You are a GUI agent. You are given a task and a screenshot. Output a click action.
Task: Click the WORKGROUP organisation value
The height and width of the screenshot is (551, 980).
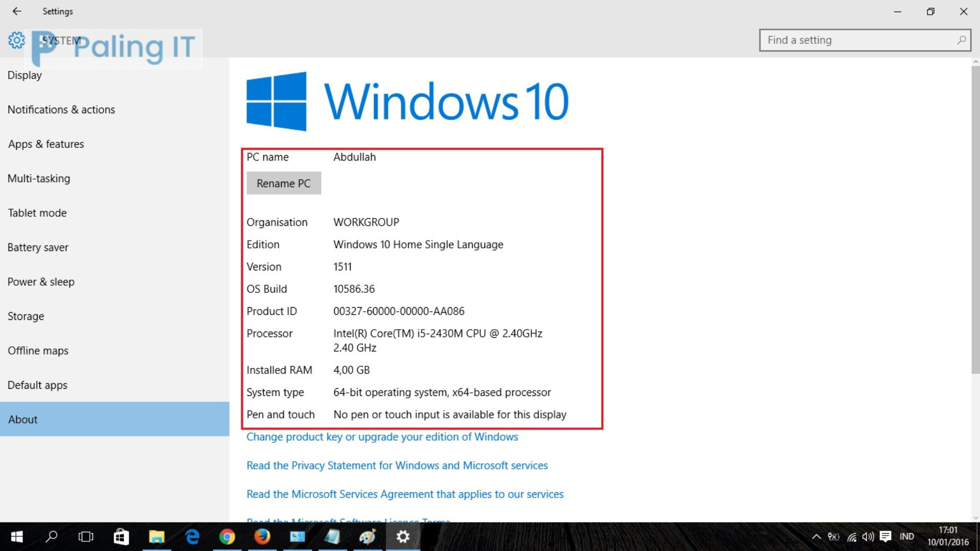366,222
